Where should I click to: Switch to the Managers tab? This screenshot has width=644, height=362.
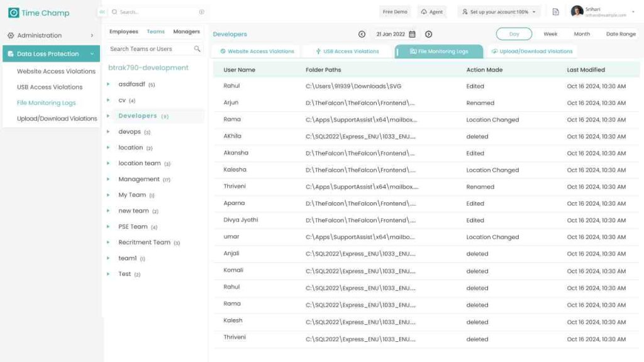tap(186, 31)
